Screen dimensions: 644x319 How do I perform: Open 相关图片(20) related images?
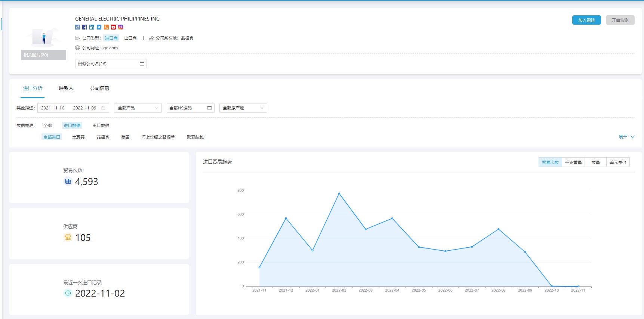click(44, 55)
